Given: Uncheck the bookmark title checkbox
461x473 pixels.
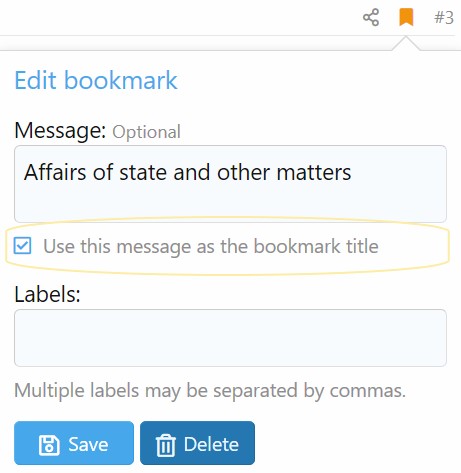Looking at the screenshot, I should pyautogui.click(x=23, y=246).
